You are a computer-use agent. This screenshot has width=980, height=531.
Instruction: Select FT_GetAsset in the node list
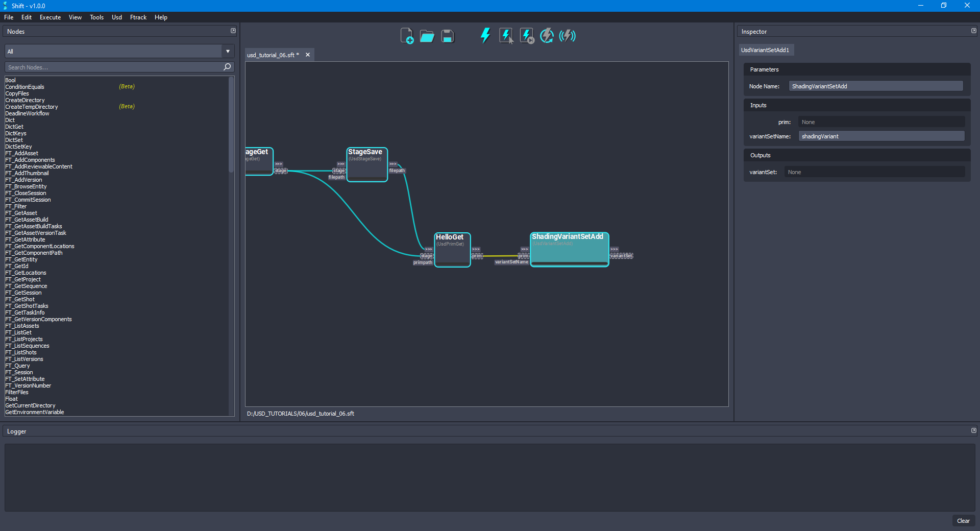click(x=21, y=213)
